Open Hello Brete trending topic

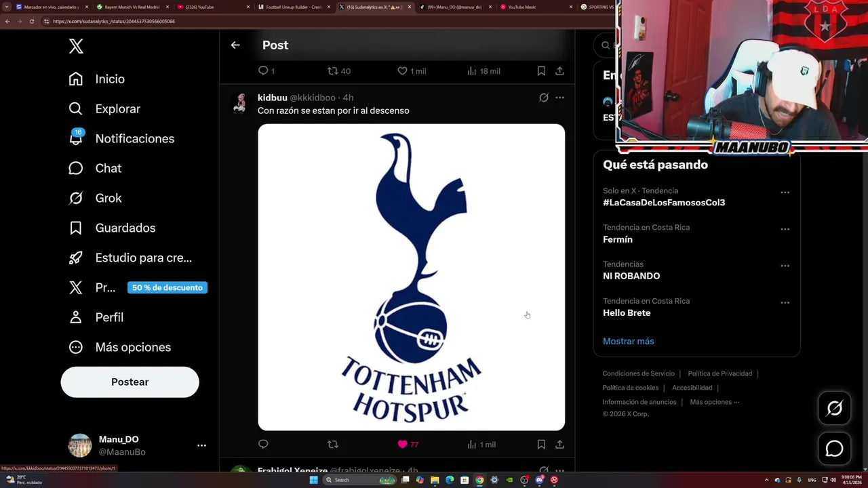(627, 312)
